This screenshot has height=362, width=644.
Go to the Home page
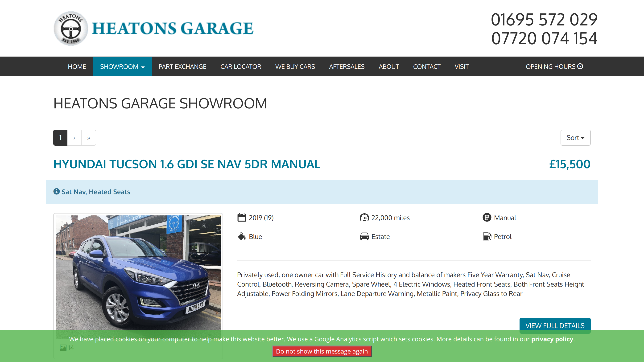coord(77,67)
